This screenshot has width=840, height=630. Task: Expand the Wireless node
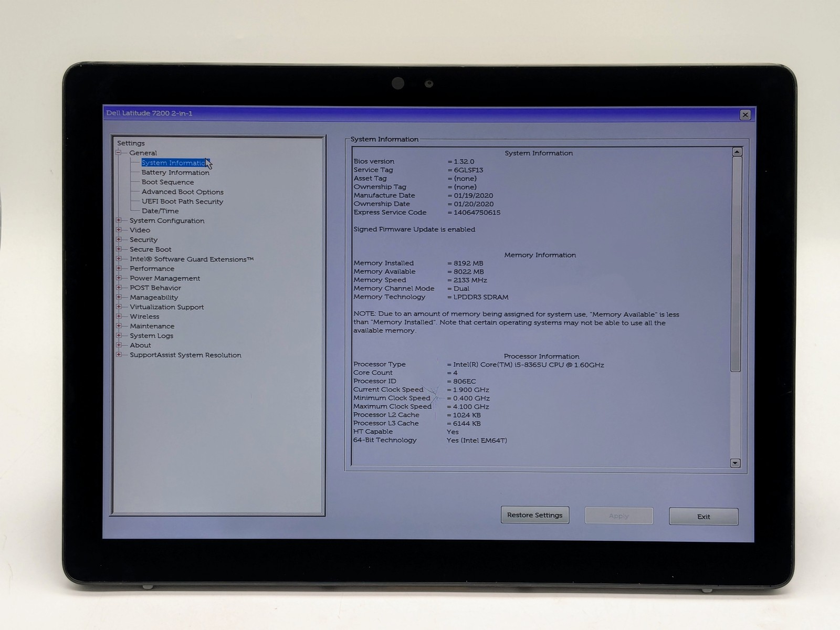(119, 317)
